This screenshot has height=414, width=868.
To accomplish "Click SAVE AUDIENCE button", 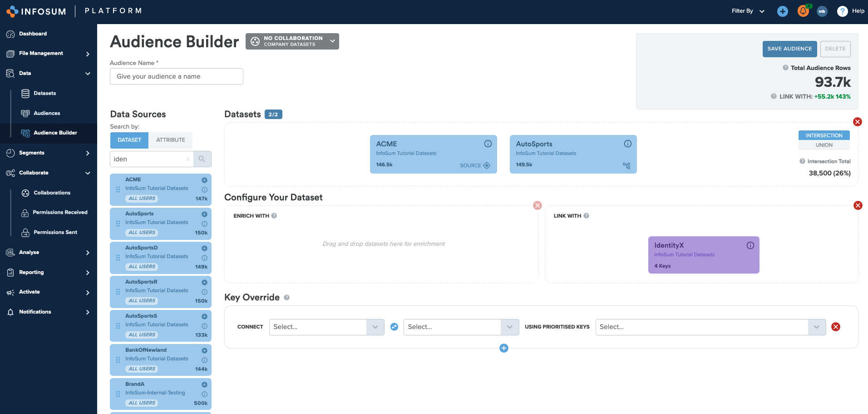I will click(x=789, y=49).
